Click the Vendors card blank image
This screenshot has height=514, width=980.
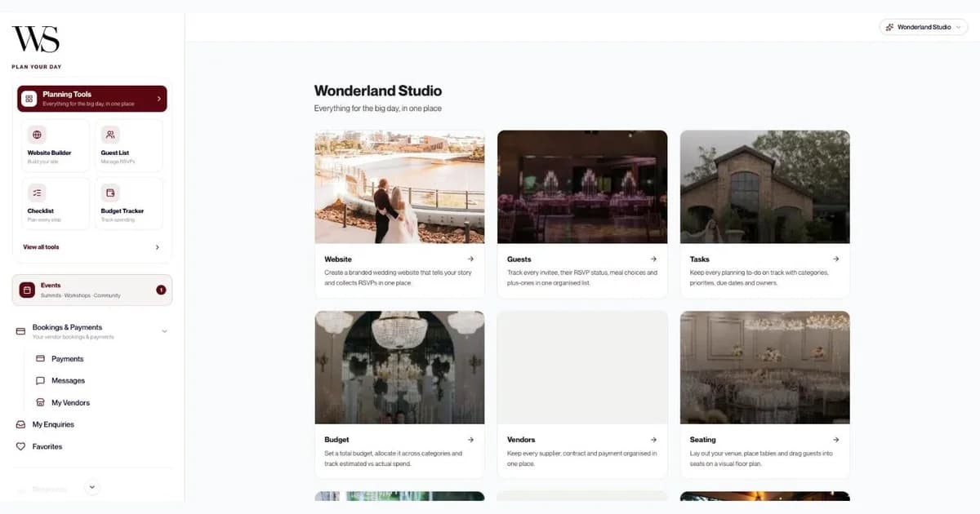tap(582, 367)
